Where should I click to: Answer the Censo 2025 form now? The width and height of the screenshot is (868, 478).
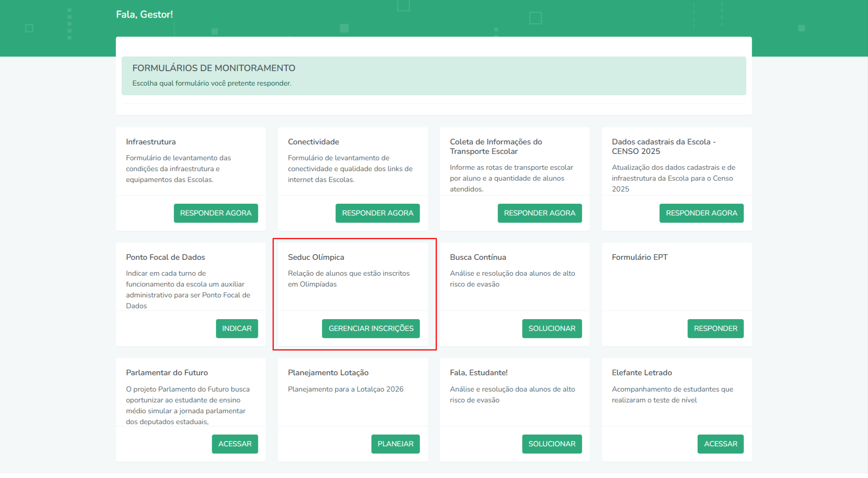pyautogui.click(x=701, y=213)
